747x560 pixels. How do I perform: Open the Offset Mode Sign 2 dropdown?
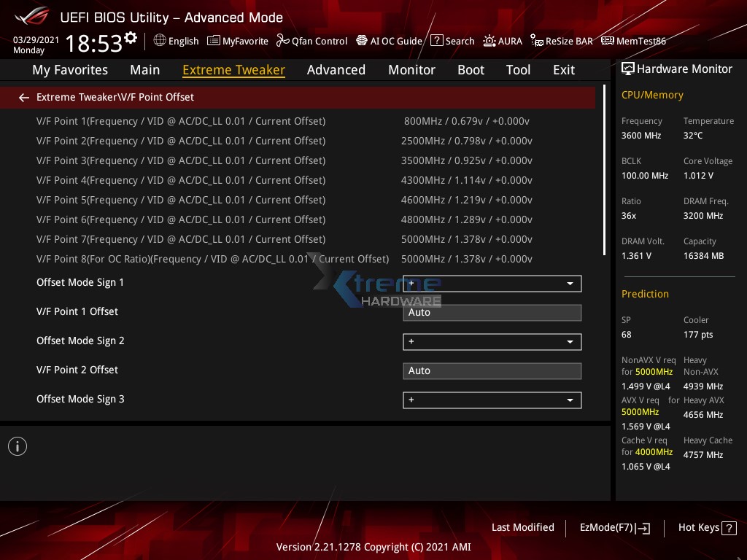pyautogui.click(x=492, y=341)
